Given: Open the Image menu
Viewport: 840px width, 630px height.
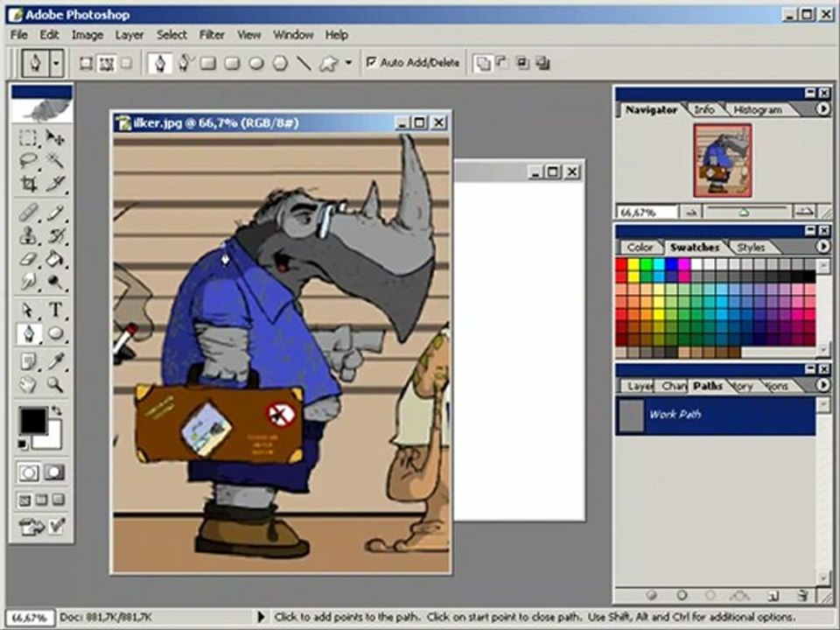Looking at the screenshot, I should [x=87, y=35].
